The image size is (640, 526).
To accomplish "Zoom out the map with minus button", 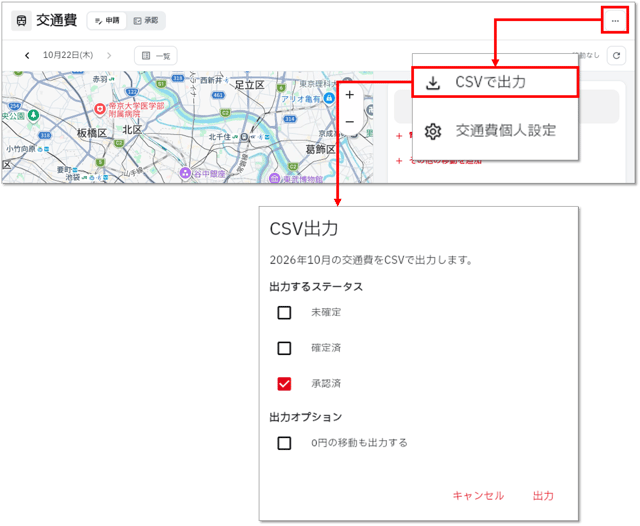I will [x=349, y=122].
